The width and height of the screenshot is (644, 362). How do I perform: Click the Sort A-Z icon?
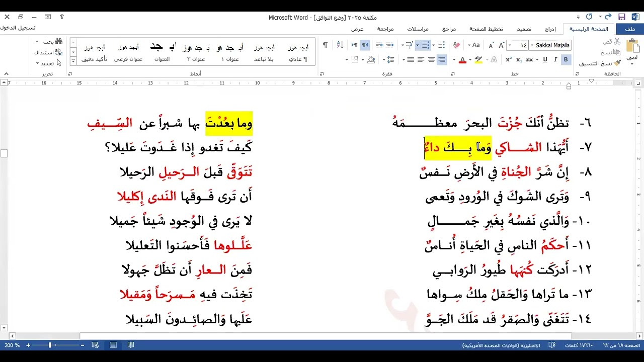[340, 45]
